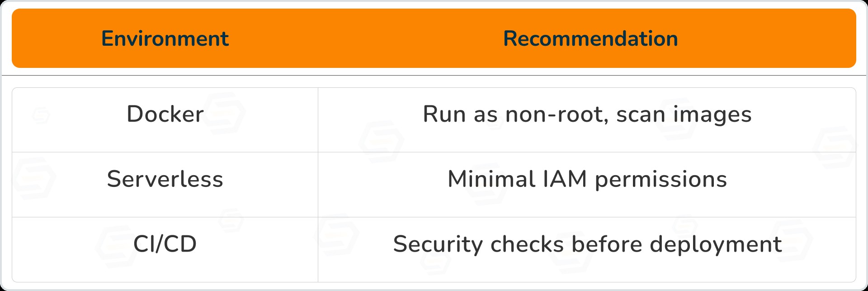Select the Docker cell
Viewport: 868px width, 291px height.
[x=165, y=114]
